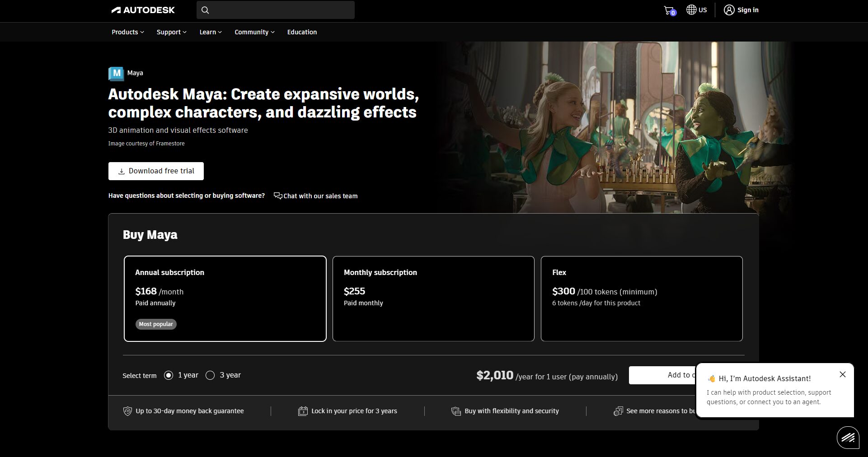The image size is (868, 457).
Task: Click the money back guarantee shield icon
Action: point(127,411)
